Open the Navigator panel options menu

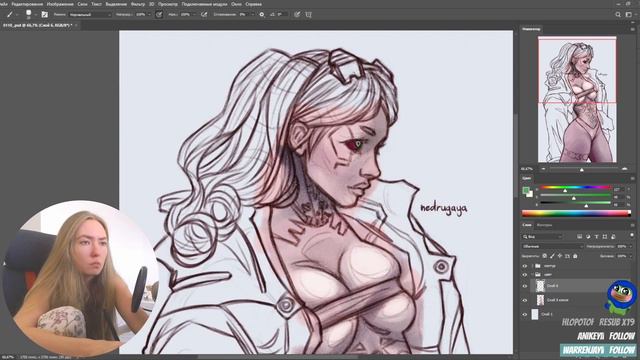pos(632,29)
